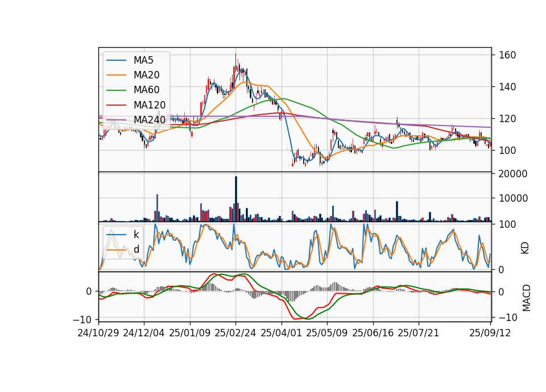Screen dimensions: 546x392
Task: Click the orange MA20 legend line
Action: pyautogui.click(x=116, y=75)
